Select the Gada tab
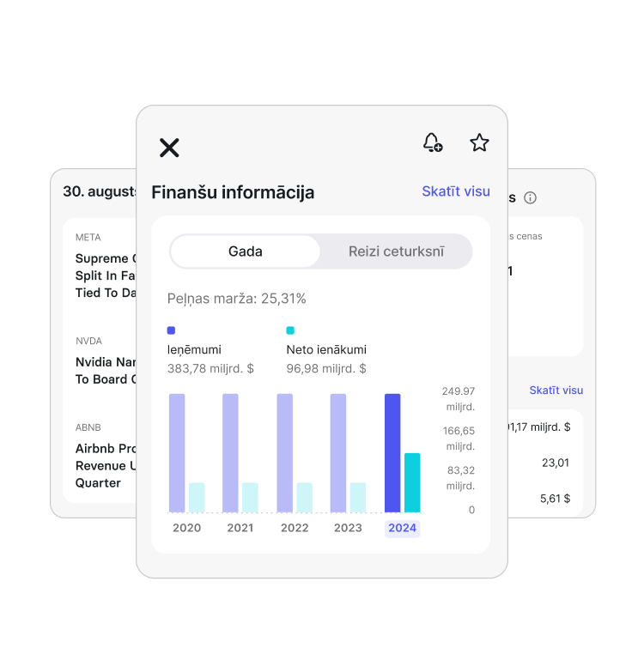 coord(246,251)
